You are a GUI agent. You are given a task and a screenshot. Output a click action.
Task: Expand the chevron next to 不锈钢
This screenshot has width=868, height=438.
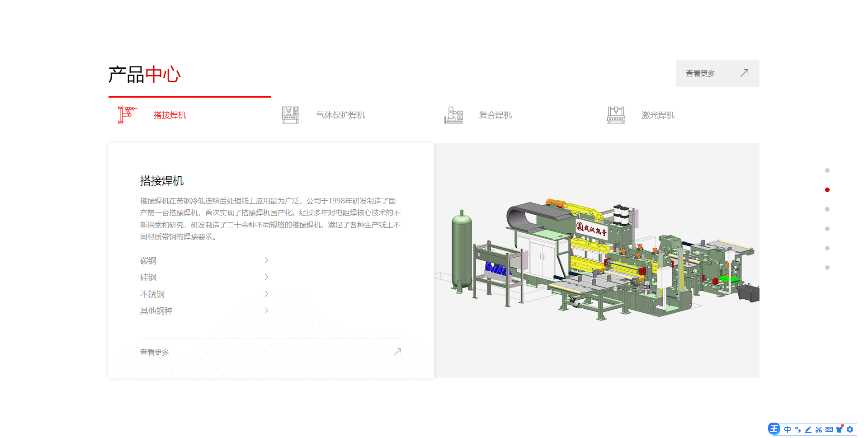tap(266, 294)
